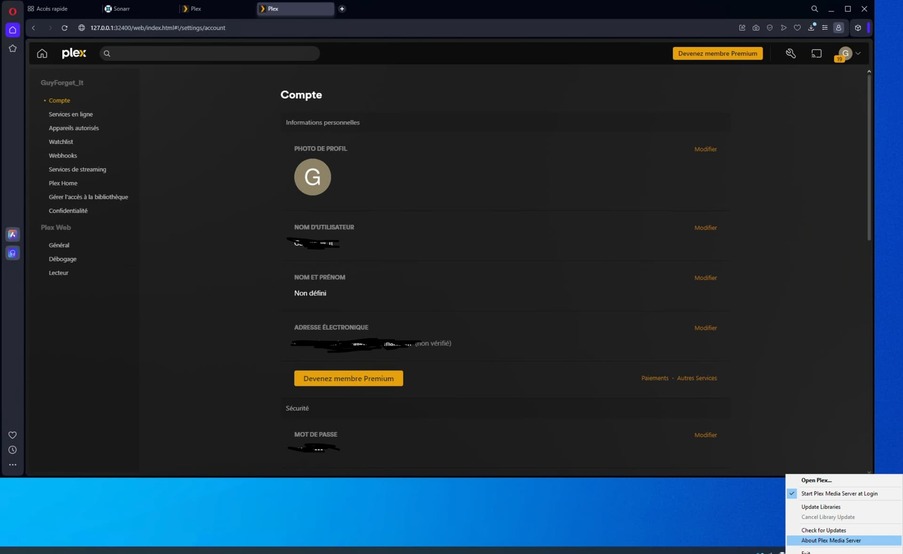Open the Plex cast-to-device icon

[817, 54]
